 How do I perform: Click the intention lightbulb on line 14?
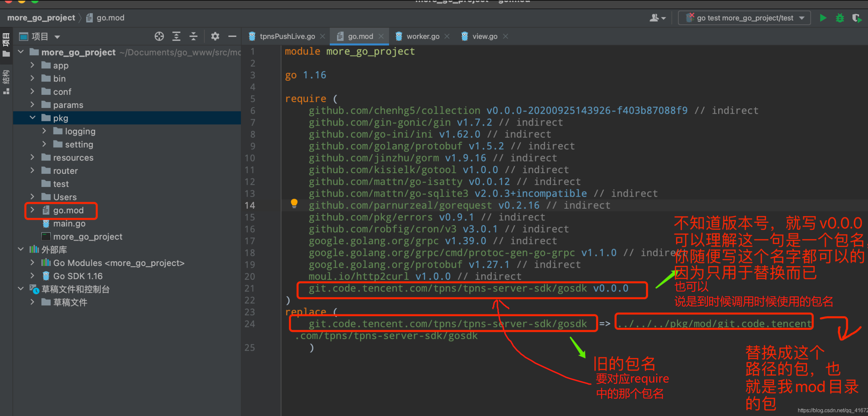coord(294,203)
